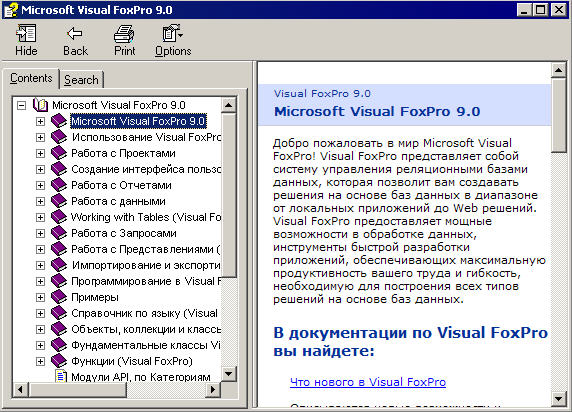Go back with the Back arrow icon
572x412 pixels.
(x=75, y=34)
